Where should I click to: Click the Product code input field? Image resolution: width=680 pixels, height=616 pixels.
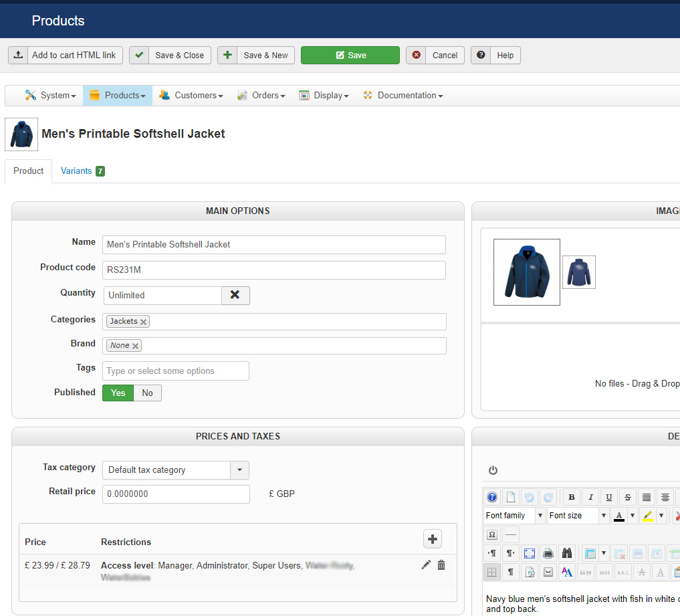point(274,270)
